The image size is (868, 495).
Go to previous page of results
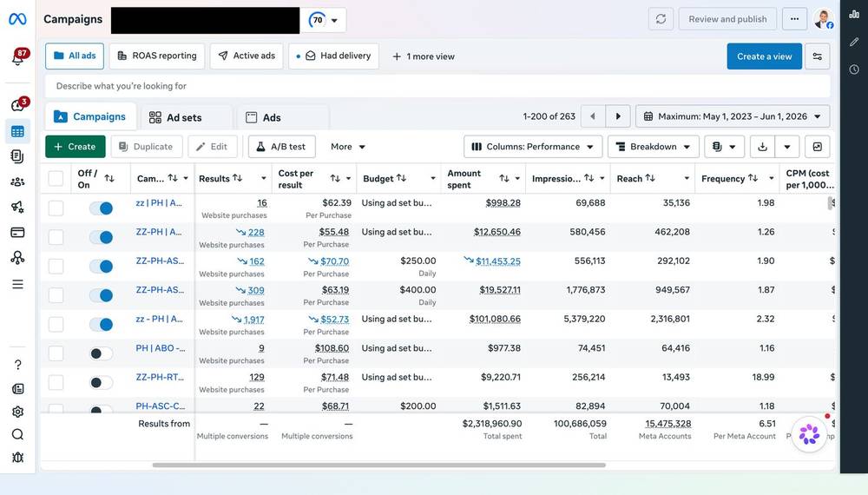click(593, 116)
